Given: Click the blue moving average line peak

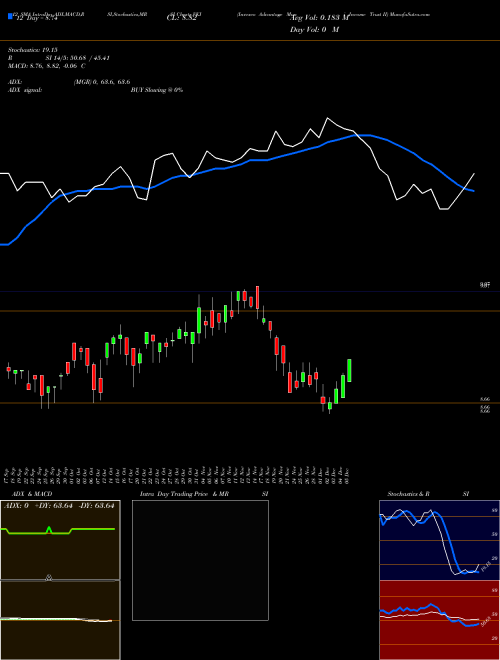Looking at the screenshot, I should (364, 135).
